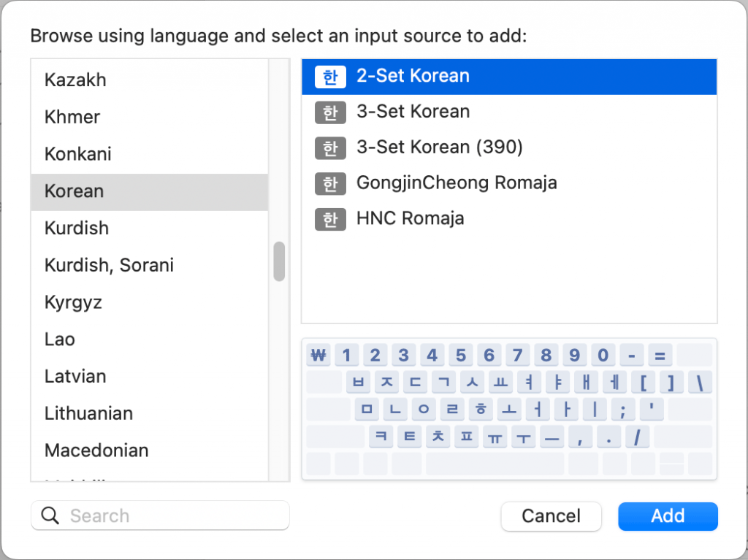Viewport: 748px width, 560px height.
Task: Choose Kyrgyz in the language list
Action: pos(149,303)
